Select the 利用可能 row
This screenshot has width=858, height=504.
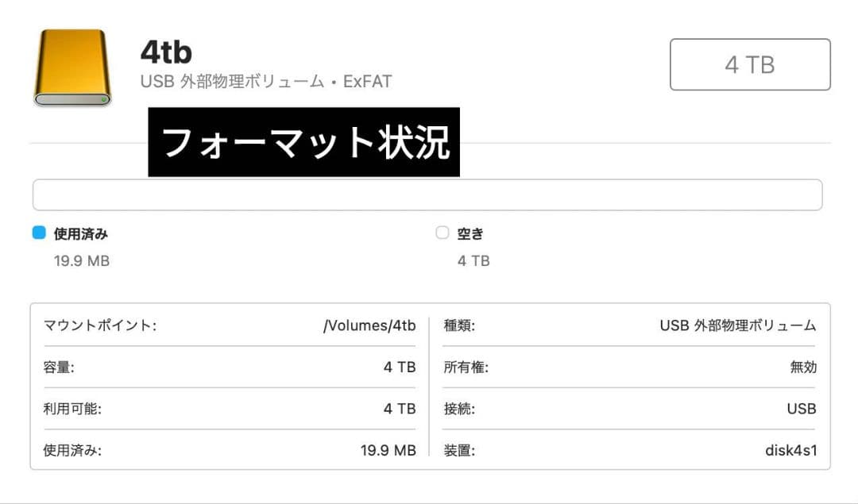click(230, 408)
